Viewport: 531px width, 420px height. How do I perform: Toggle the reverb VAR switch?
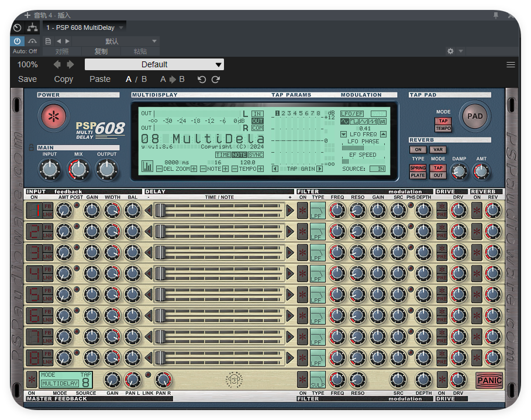pyautogui.click(x=438, y=150)
